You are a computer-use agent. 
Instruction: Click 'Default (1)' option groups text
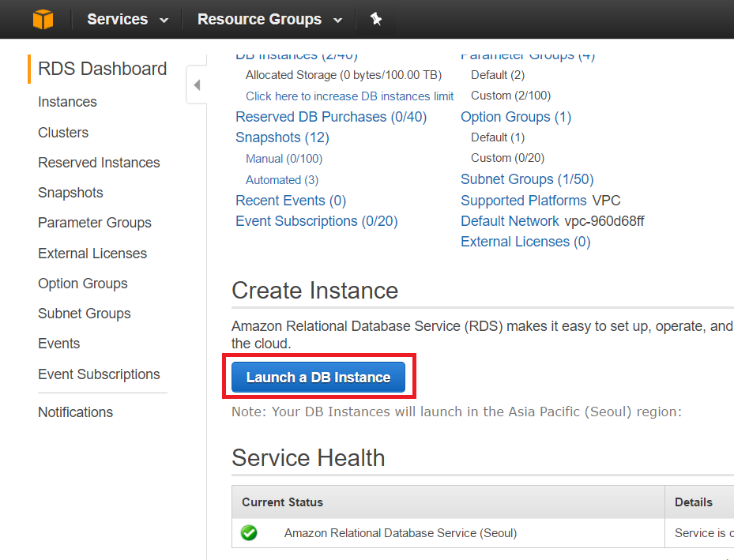tap(498, 137)
